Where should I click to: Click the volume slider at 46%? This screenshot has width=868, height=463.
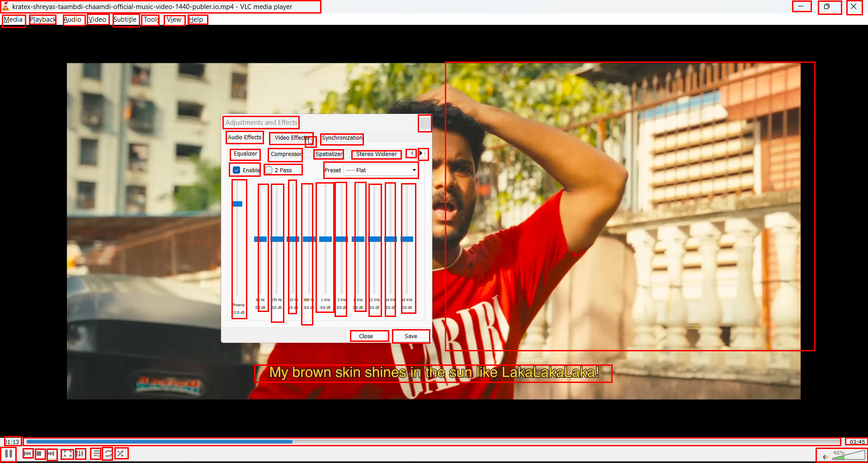point(848,455)
